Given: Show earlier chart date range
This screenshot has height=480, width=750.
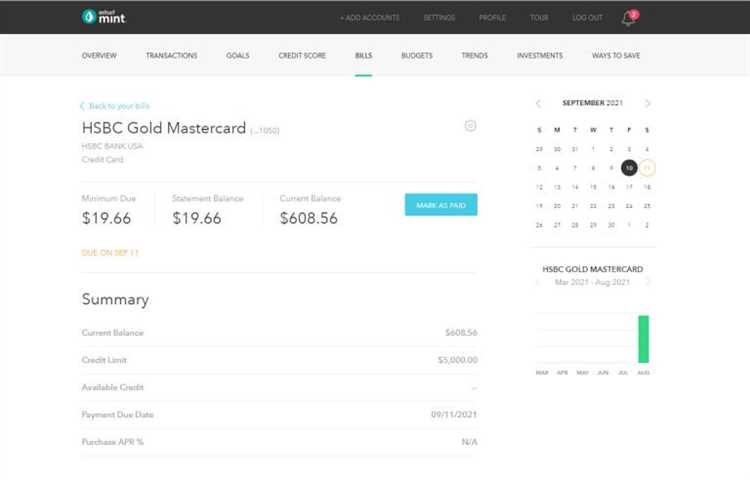Looking at the screenshot, I should click(538, 282).
